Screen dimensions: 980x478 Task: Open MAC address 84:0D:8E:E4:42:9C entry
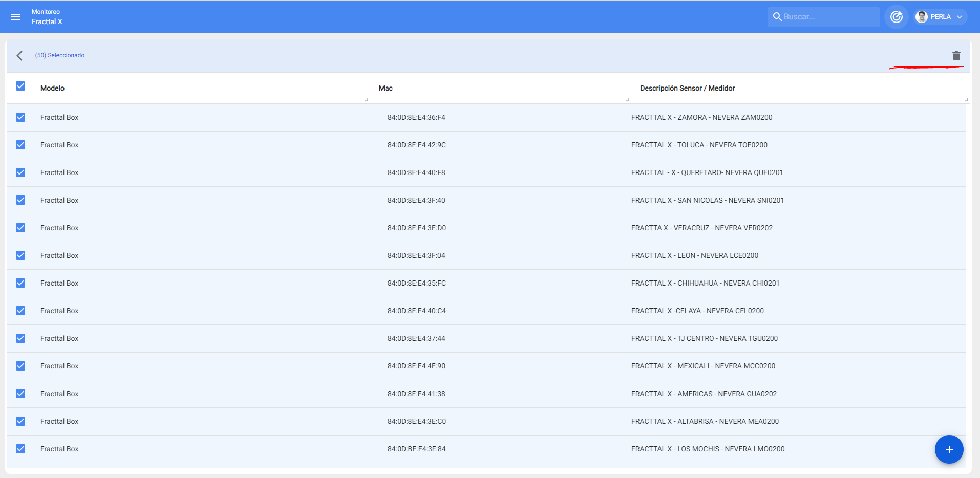[416, 145]
